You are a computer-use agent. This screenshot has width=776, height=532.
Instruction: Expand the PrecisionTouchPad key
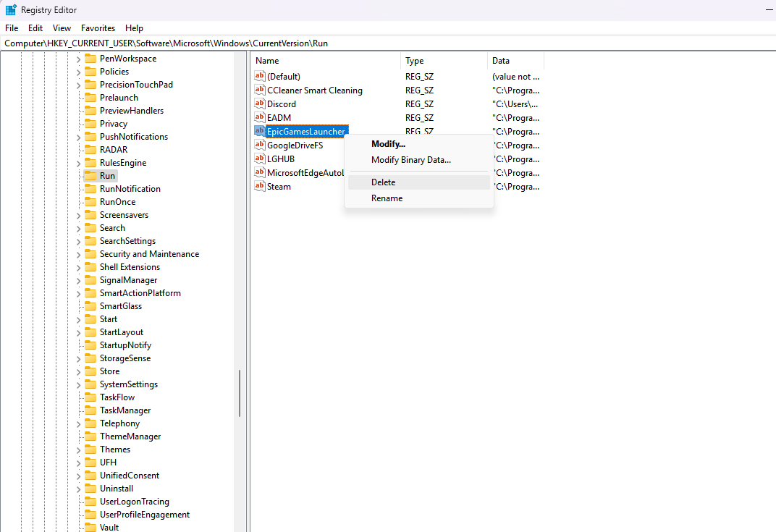coord(78,85)
